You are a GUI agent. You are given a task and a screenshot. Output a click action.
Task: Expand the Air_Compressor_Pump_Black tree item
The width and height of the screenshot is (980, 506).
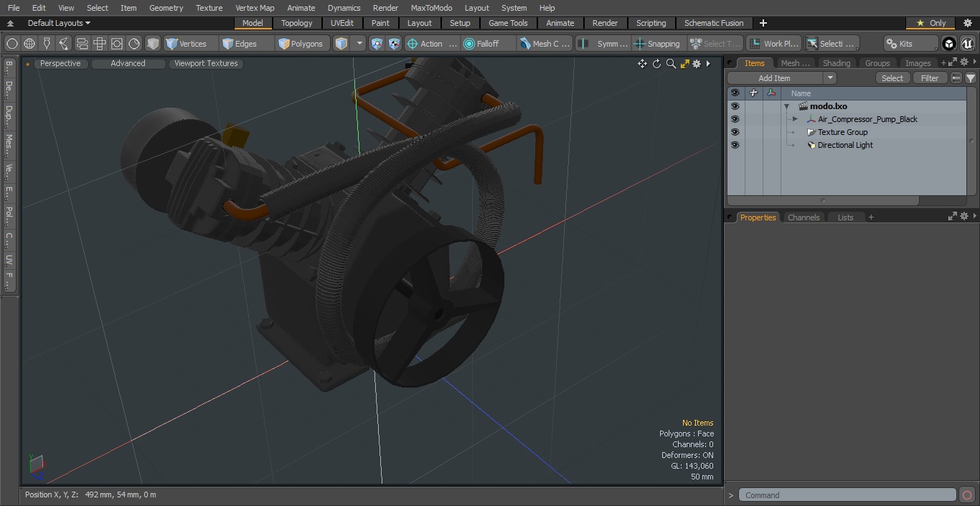(x=795, y=119)
